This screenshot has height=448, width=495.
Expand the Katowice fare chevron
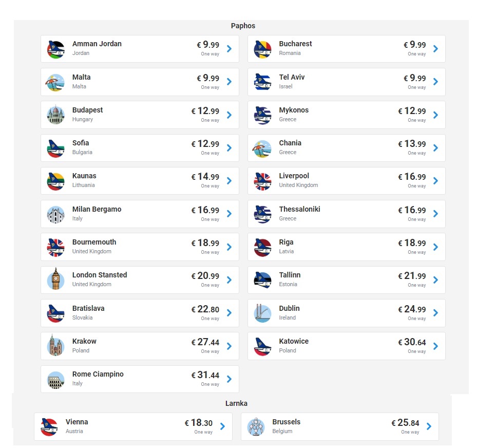tap(435, 346)
